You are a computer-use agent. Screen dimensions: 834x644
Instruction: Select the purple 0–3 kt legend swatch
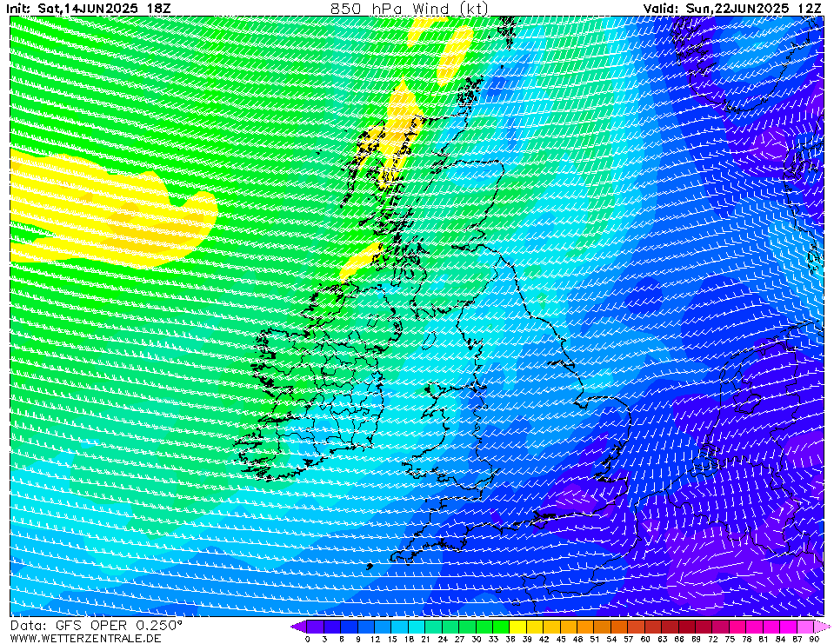316,627
